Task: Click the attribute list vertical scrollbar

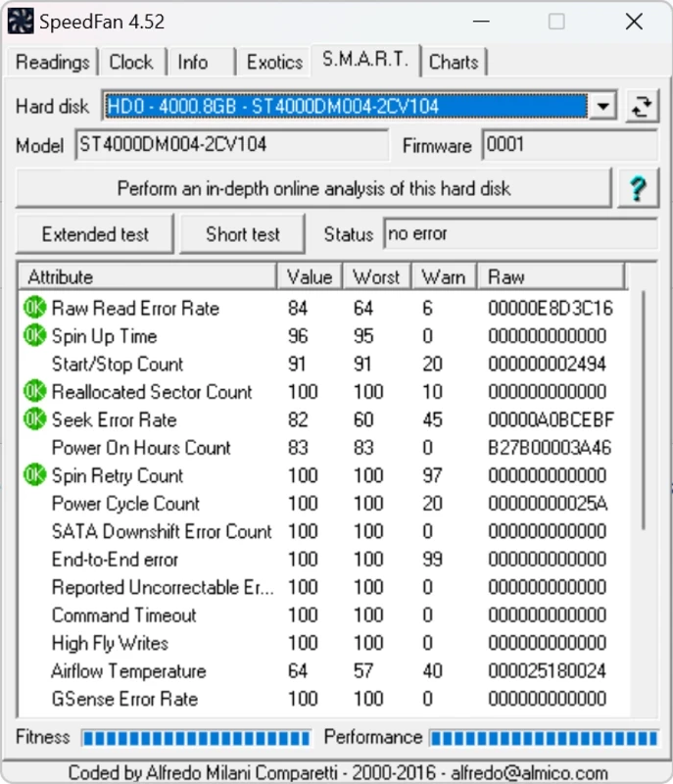Action: point(643,412)
